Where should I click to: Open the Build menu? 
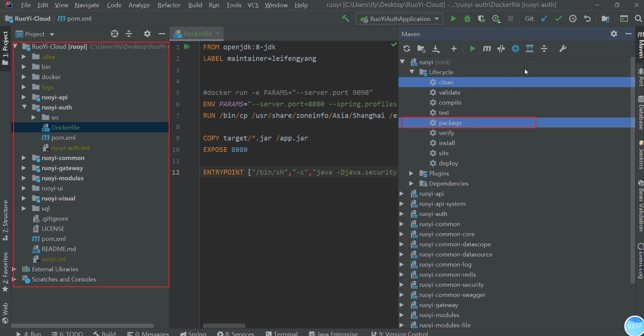tap(195, 5)
